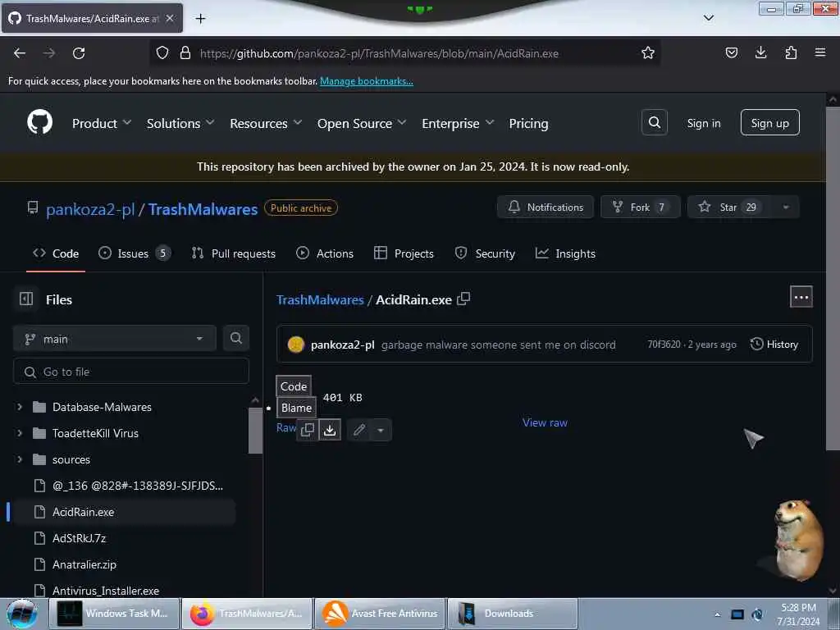The image size is (840, 630).
Task: Open the Issues tab
Action: tap(135, 253)
